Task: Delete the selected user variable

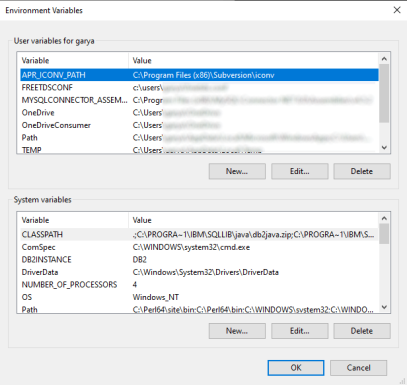Action: pos(362,171)
